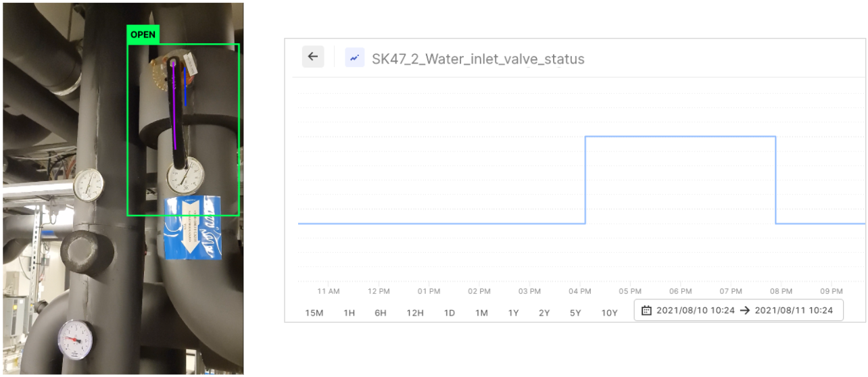Screen dimensions: 868x377
Task: Click the time series chart icon
Action: (355, 57)
